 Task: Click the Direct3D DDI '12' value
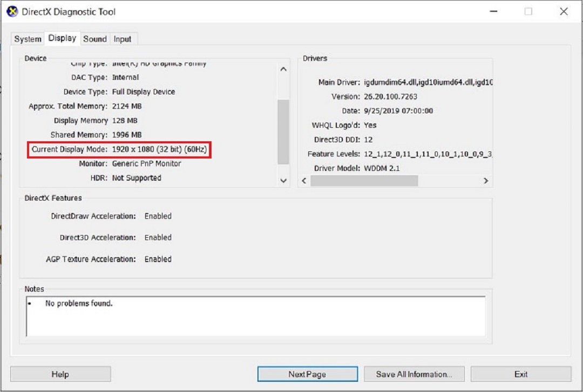368,140
